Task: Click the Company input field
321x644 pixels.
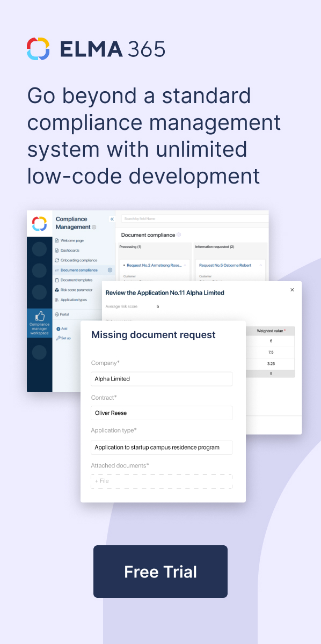Action: [162, 379]
